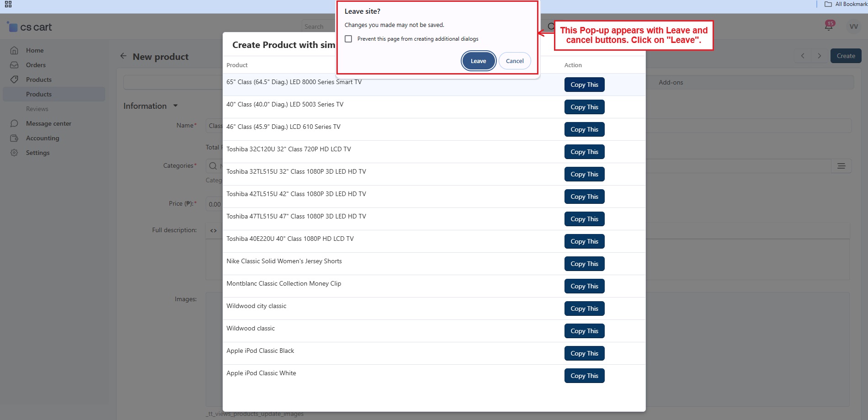Click the notification bell icon

[x=828, y=27]
